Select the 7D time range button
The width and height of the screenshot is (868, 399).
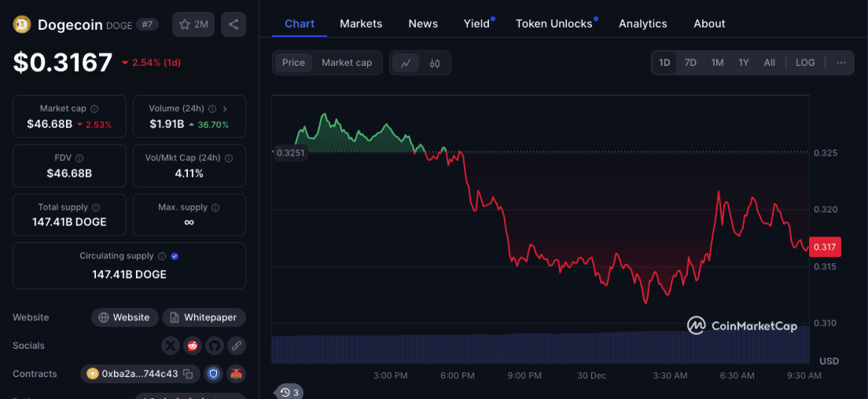[690, 63]
